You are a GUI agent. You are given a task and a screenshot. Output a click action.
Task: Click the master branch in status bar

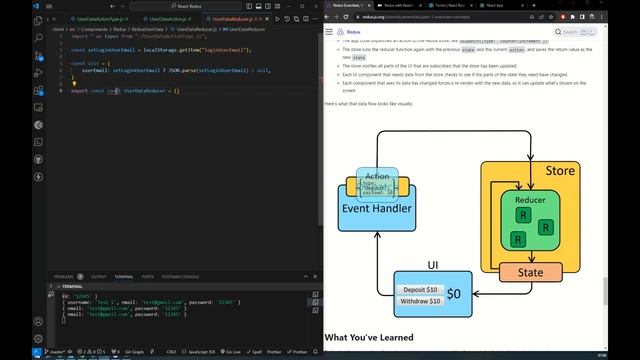[55, 352]
